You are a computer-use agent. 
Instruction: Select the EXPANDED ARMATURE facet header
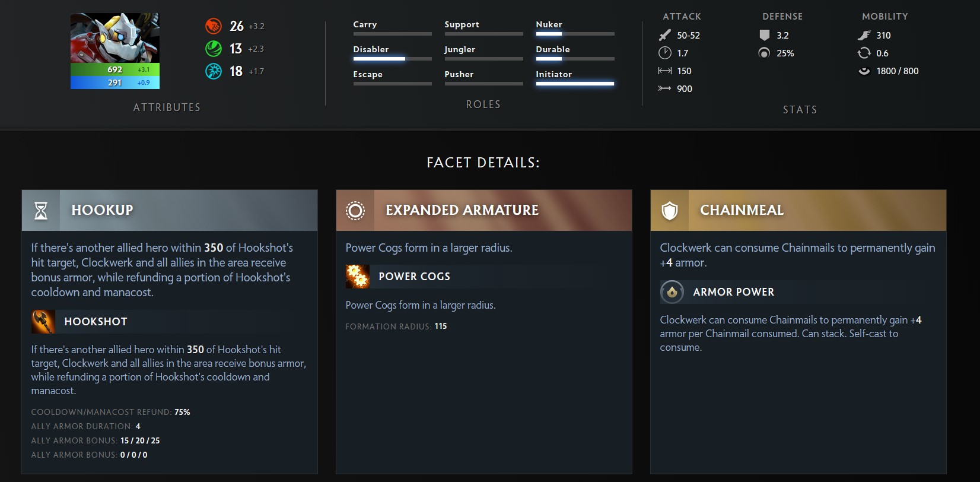(x=484, y=210)
